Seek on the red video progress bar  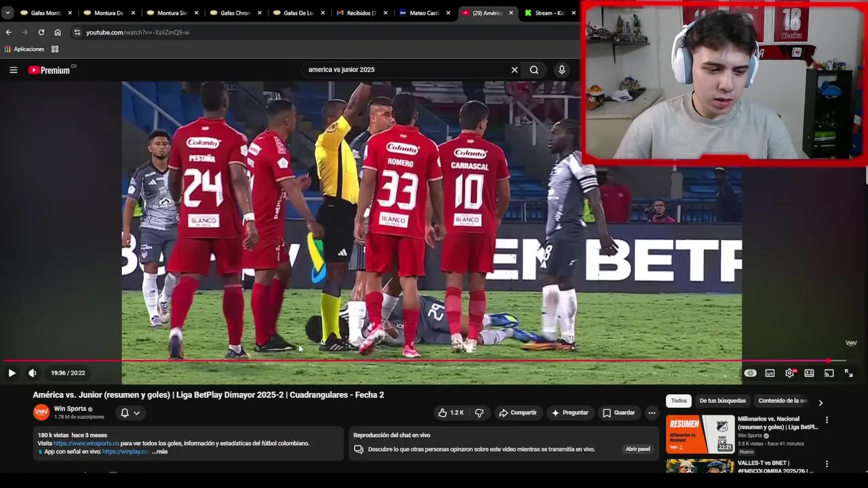click(425, 361)
